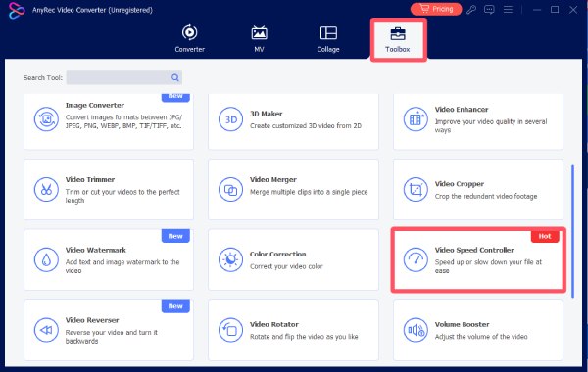Click the Video Watermark droplet icon
The image size is (588, 372).
click(x=46, y=259)
